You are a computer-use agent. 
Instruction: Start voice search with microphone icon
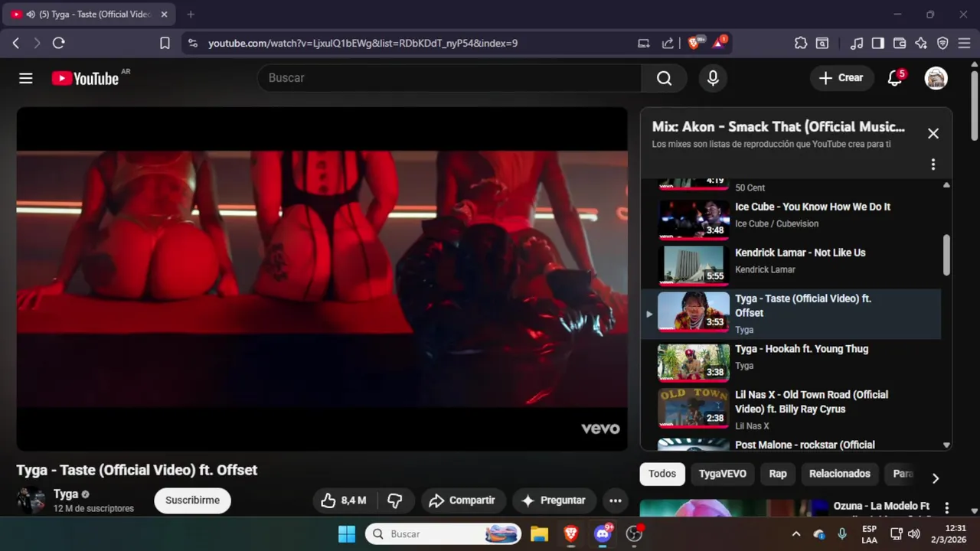(x=713, y=78)
